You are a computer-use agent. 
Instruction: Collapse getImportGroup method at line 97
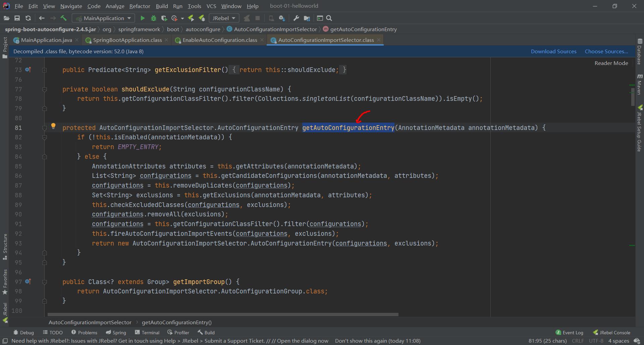44,282
